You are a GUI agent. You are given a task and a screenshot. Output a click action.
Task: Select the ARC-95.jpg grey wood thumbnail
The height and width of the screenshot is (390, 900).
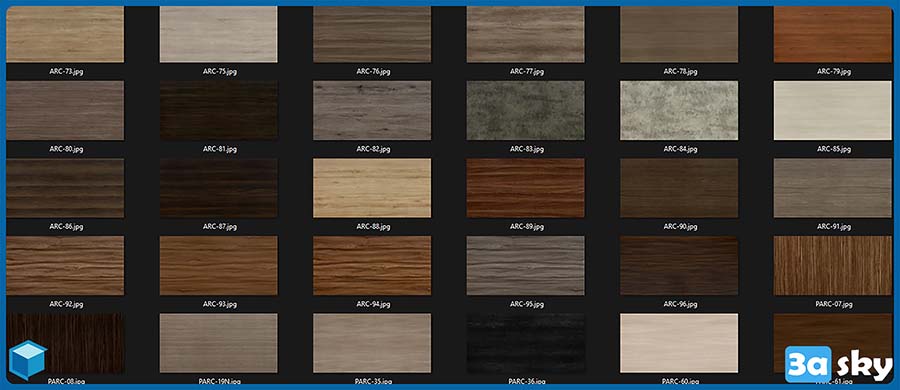point(525,265)
